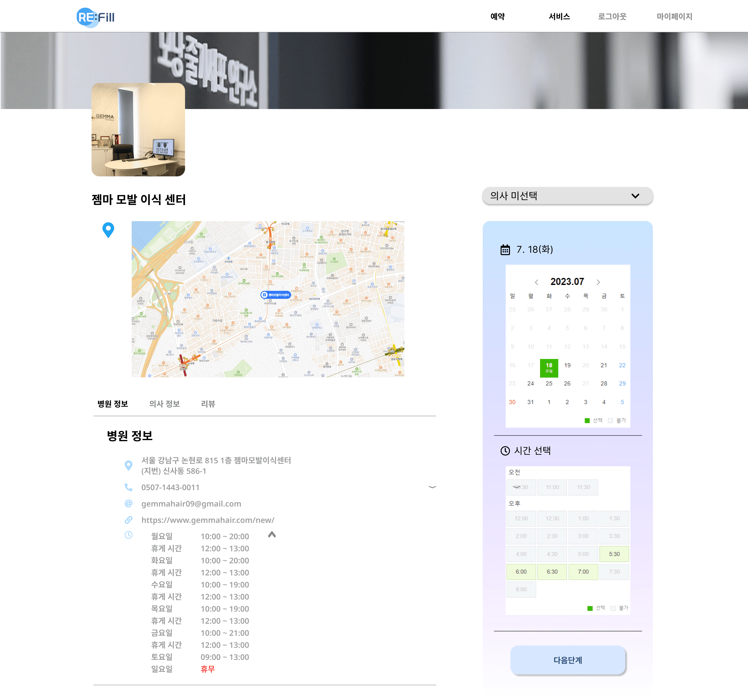The image size is (748, 700).
Task: Select the 26th in the calendar
Action: click(567, 383)
